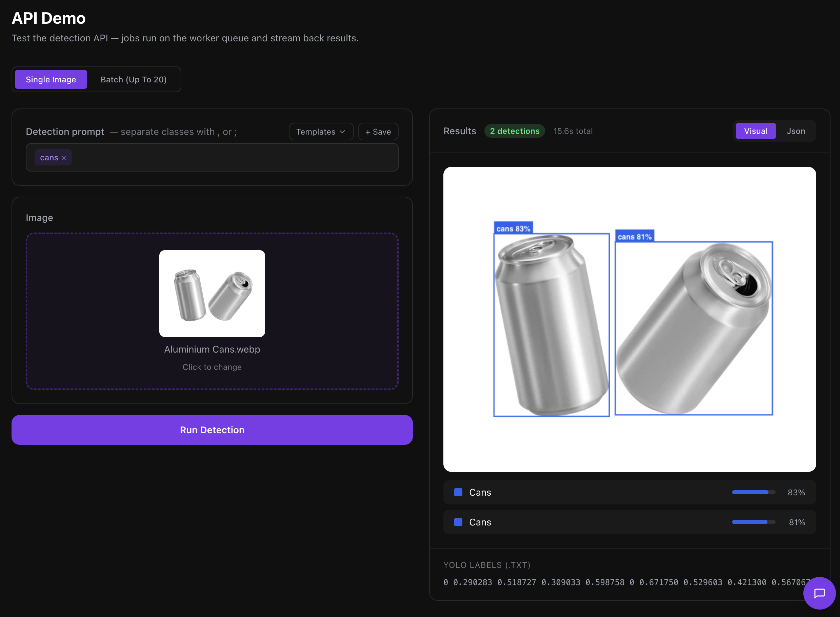Collapse the YOLO Labels section

tap(487, 565)
